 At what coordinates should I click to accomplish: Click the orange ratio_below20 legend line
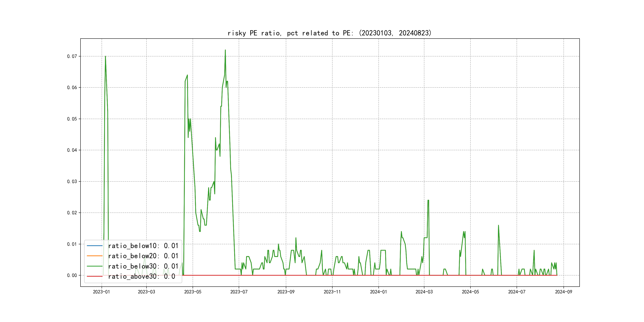[x=94, y=256]
